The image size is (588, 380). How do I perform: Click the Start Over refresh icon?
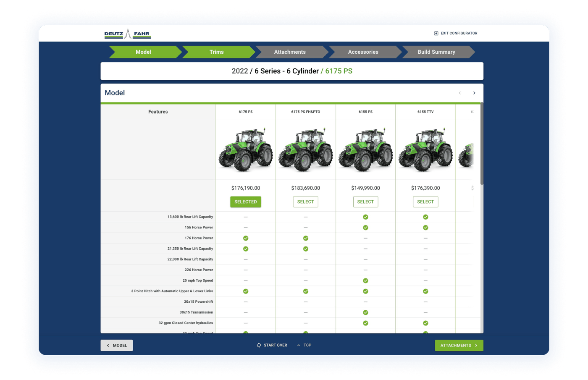(259, 345)
